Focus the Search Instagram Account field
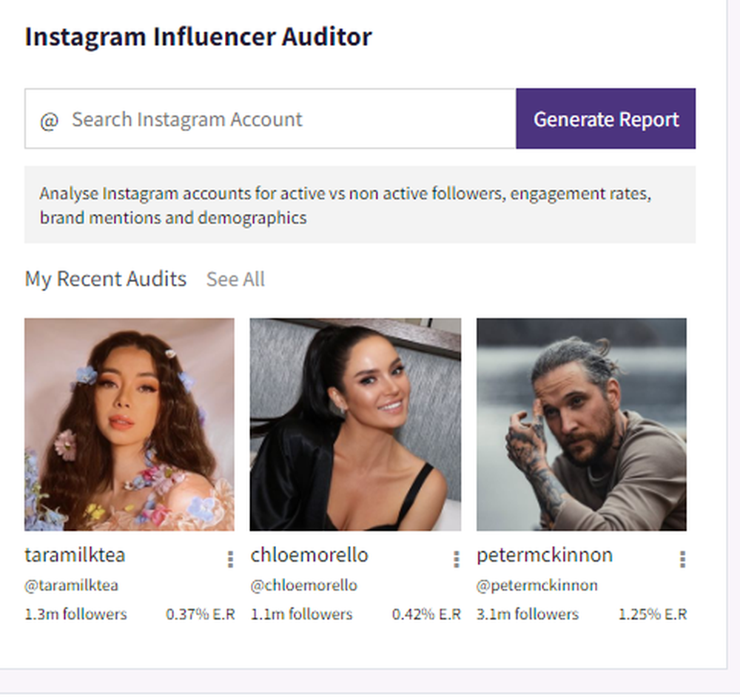 270,118
